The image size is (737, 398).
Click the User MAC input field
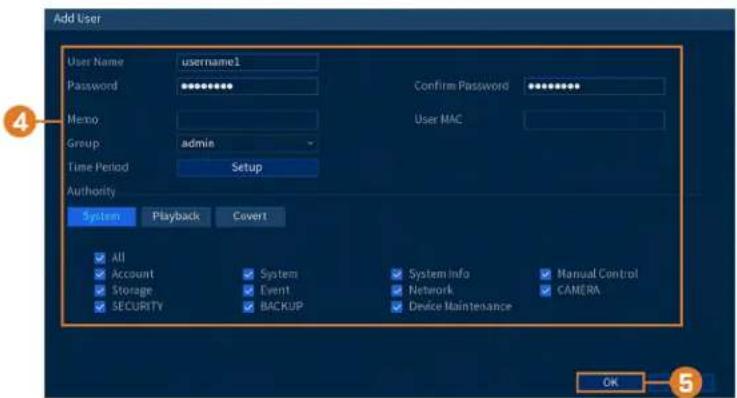point(594,120)
